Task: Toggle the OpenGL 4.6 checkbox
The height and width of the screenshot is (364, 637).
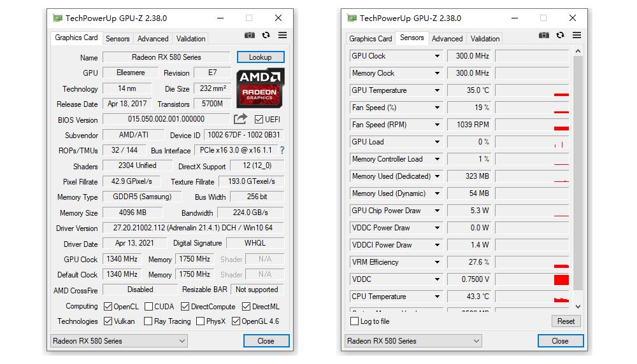Action: point(236,321)
